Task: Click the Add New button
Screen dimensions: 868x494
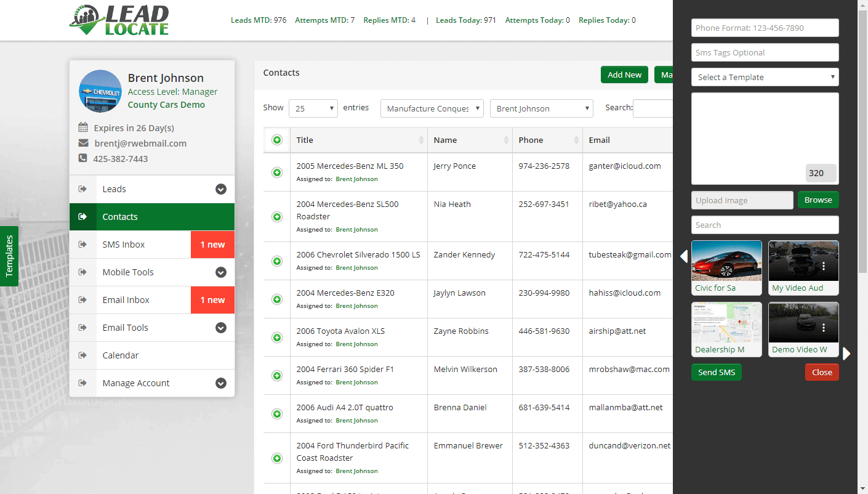Action: [625, 75]
